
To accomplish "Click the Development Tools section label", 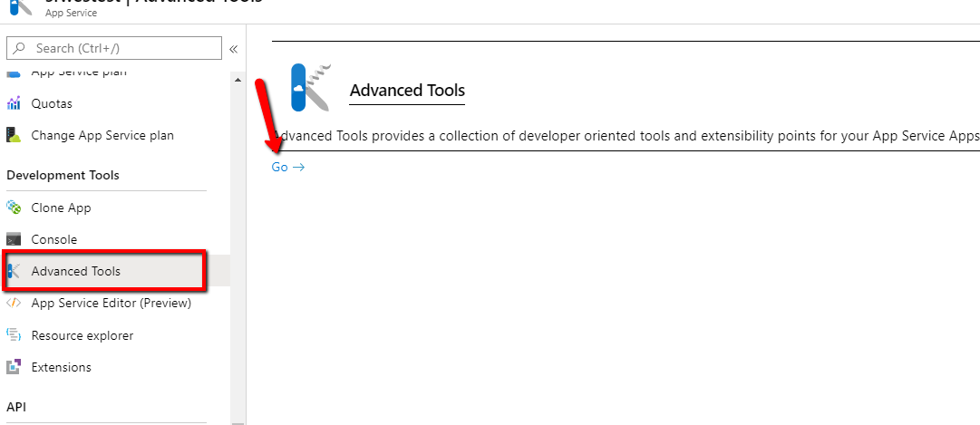I will (63, 175).
